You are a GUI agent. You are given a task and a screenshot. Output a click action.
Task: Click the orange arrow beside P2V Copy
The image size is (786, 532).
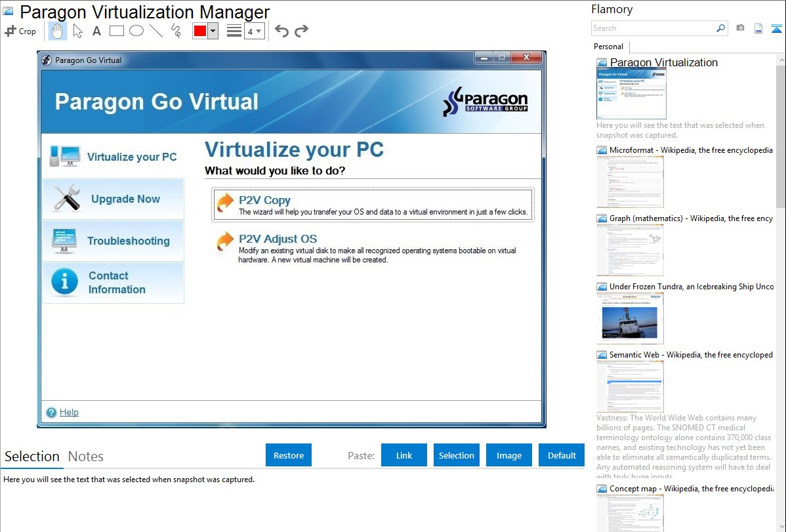225,203
